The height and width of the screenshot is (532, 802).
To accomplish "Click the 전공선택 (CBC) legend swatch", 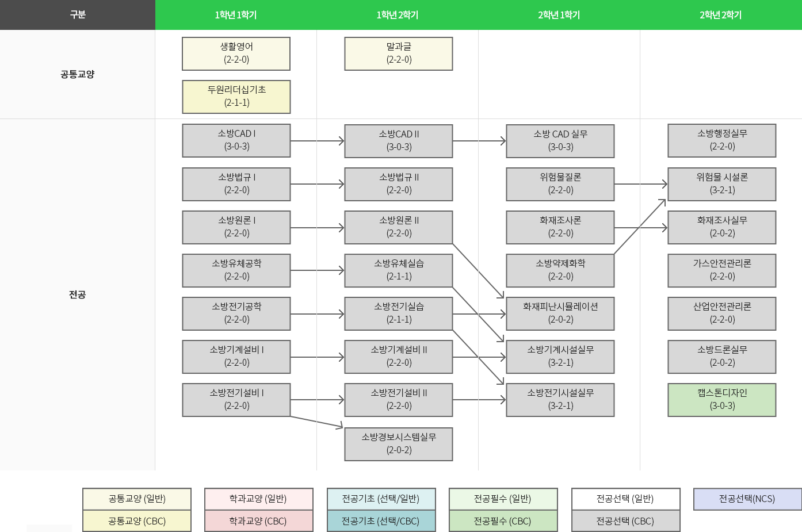I will tap(626, 520).
